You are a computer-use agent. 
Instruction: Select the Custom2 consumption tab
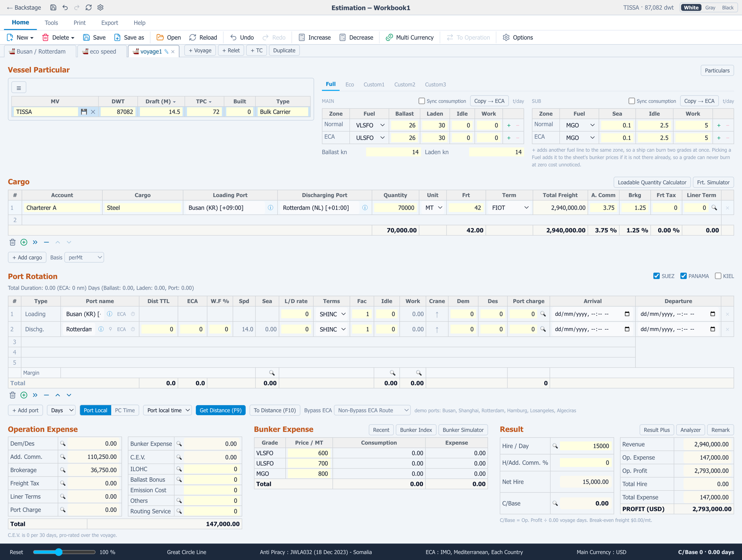(x=404, y=85)
